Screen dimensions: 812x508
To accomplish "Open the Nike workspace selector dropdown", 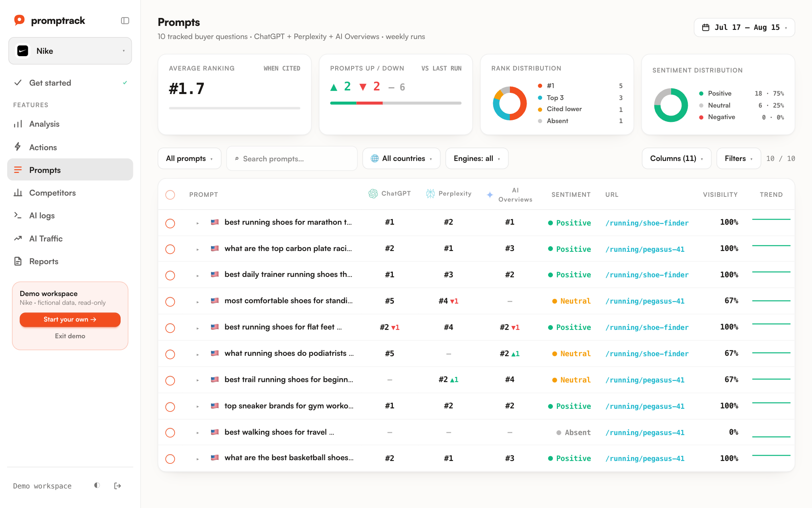I will pyautogui.click(x=70, y=51).
